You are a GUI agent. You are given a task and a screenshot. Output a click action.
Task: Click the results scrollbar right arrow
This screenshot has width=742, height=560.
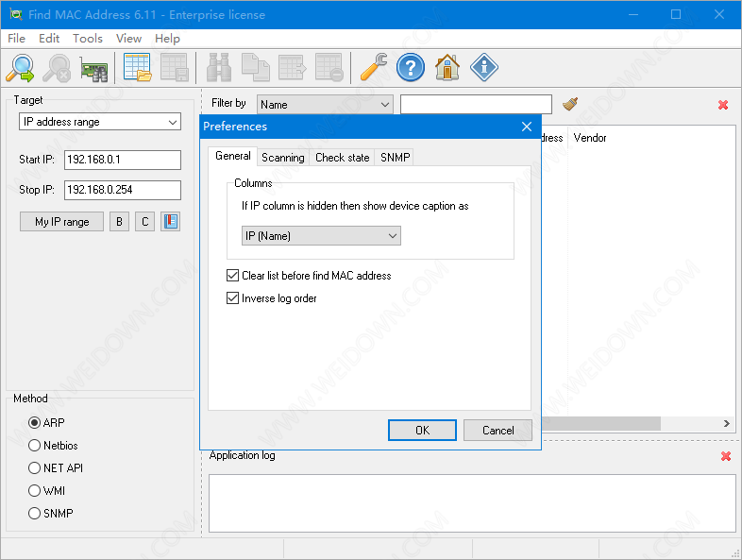coord(726,424)
